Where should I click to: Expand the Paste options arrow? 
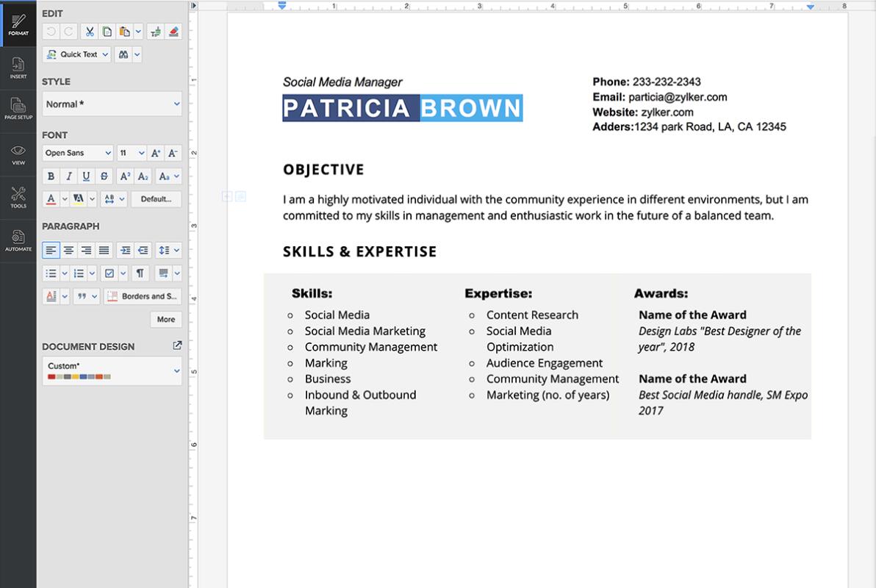(x=139, y=32)
